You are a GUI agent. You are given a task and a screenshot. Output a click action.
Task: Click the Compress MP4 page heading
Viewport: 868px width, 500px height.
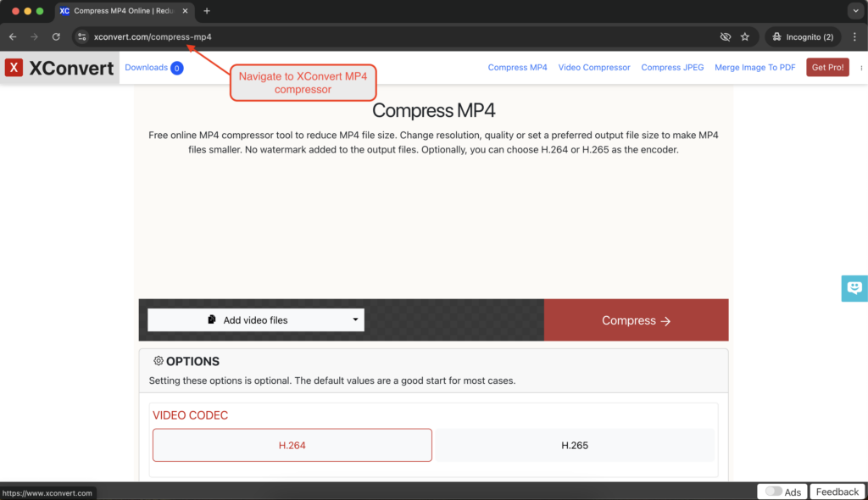coord(433,110)
